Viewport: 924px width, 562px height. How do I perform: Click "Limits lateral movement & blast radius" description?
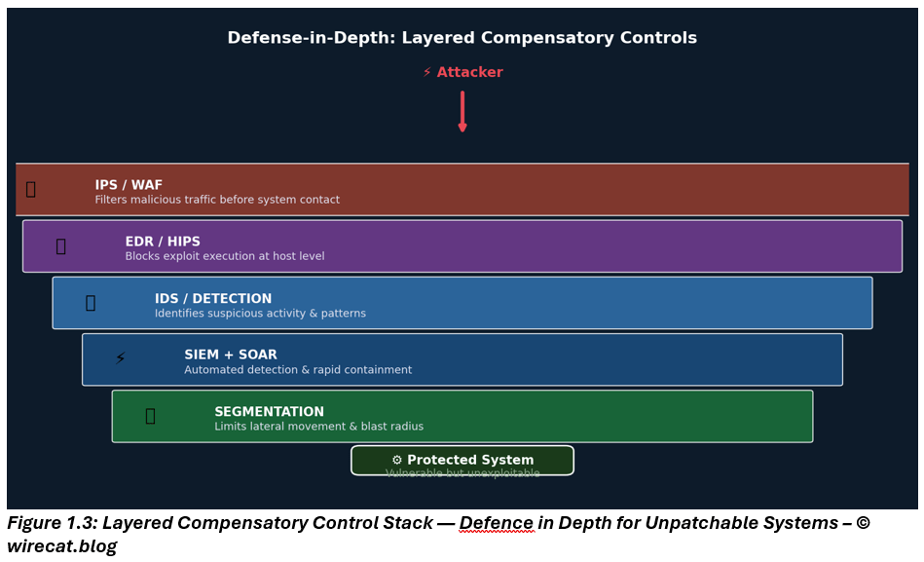[x=318, y=427]
